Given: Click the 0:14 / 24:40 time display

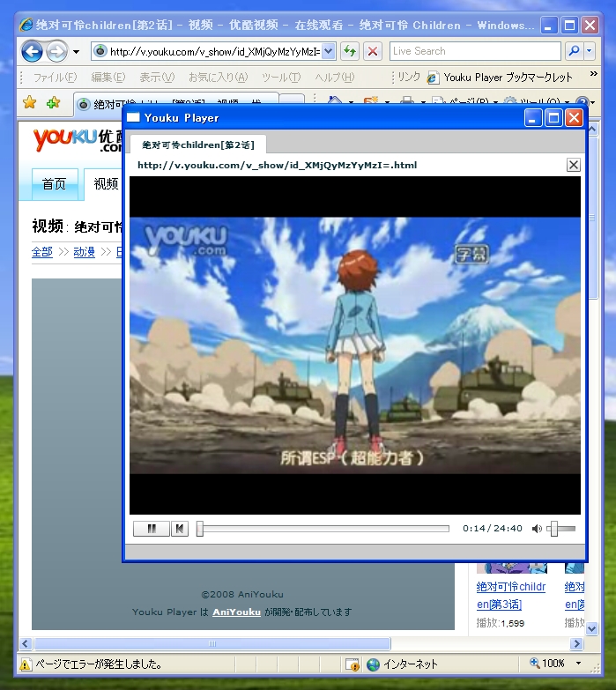Looking at the screenshot, I should 493,529.
